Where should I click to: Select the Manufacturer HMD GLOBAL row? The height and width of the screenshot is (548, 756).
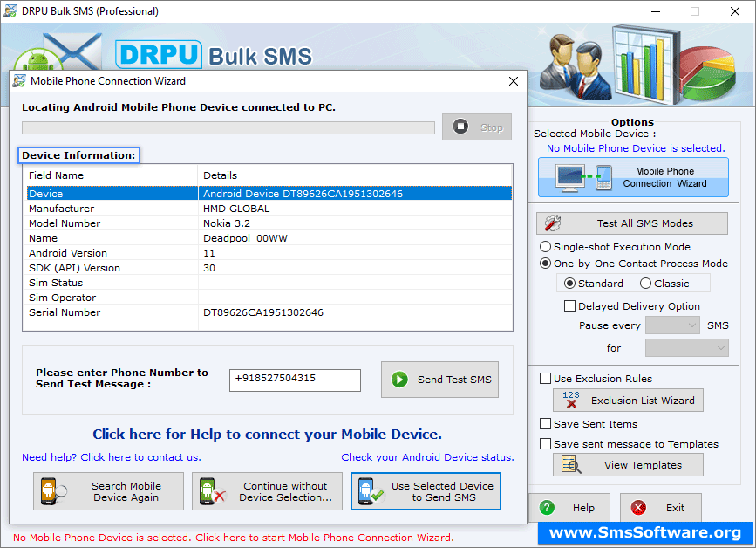tap(269, 209)
